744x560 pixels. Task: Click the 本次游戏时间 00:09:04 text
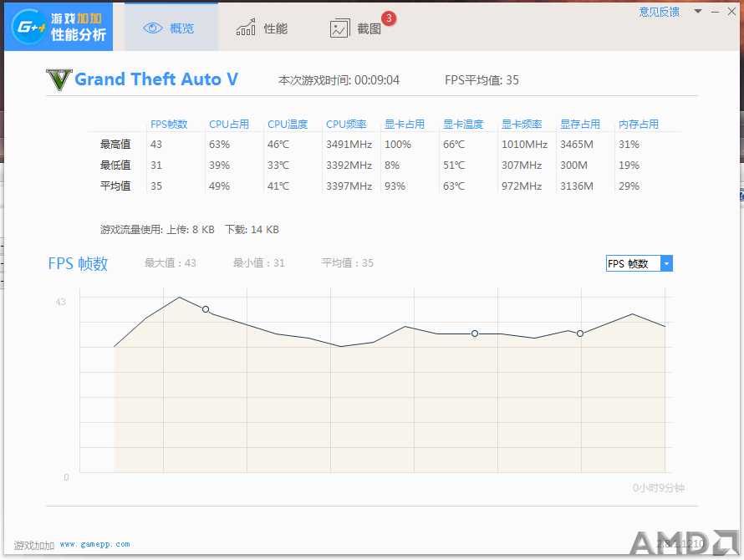coord(339,80)
